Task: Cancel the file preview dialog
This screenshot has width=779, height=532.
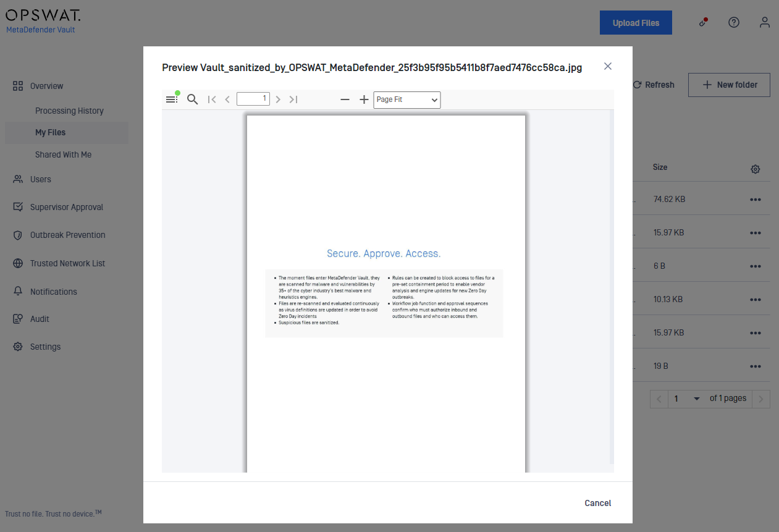Action: [x=598, y=503]
